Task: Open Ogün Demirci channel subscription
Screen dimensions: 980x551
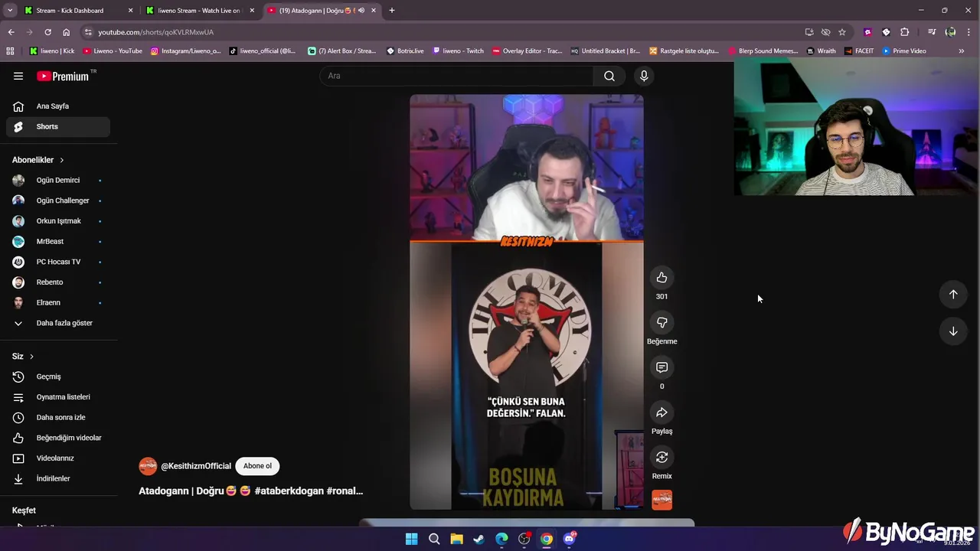Action: click(x=58, y=181)
